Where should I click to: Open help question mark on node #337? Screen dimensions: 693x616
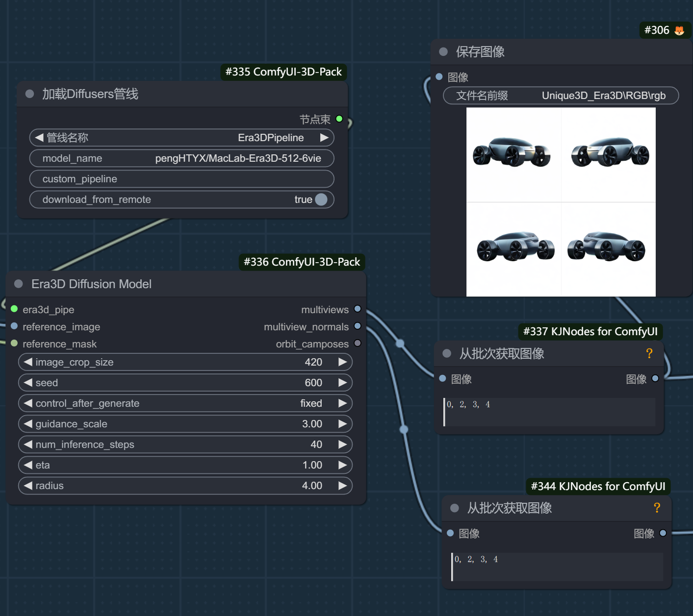[x=649, y=353]
